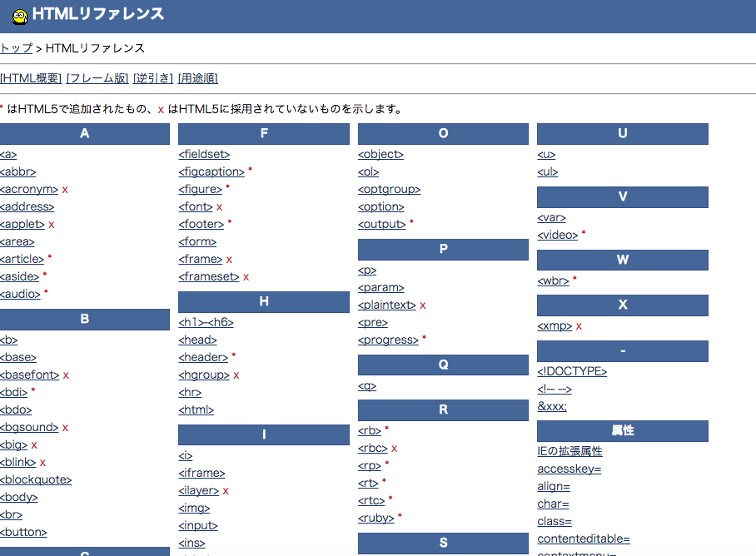This screenshot has height=556, width=756.
Task: Open the <optgroup> tag reference
Action: click(389, 189)
